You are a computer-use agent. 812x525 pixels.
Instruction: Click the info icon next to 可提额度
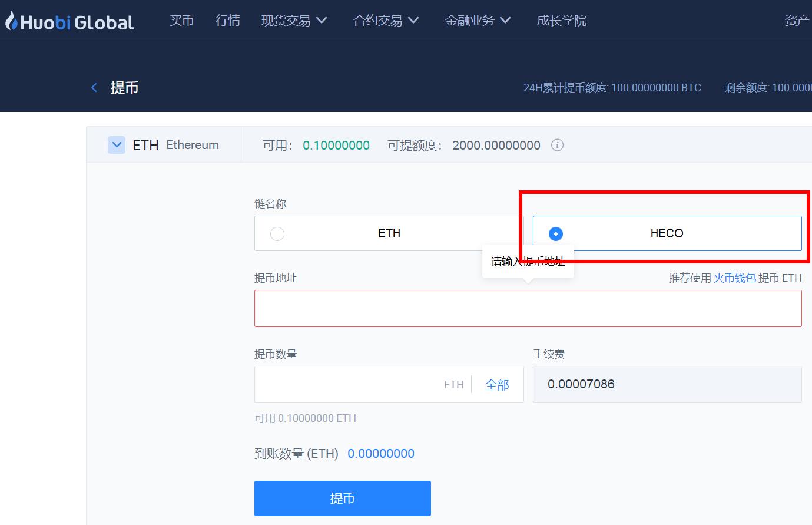coord(557,145)
